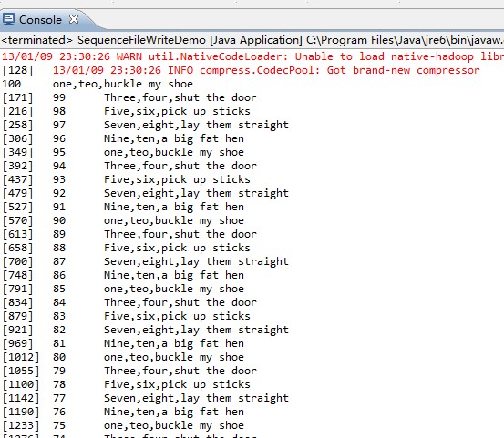This screenshot has height=438, width=504.
Task: Click the row with position [969]
Action: coord(123,343)
